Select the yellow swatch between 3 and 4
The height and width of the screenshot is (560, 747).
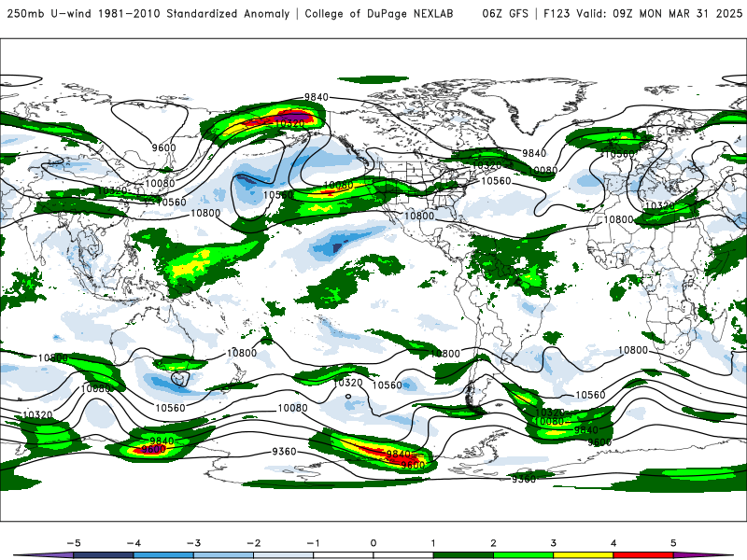(x=584, y=555)
